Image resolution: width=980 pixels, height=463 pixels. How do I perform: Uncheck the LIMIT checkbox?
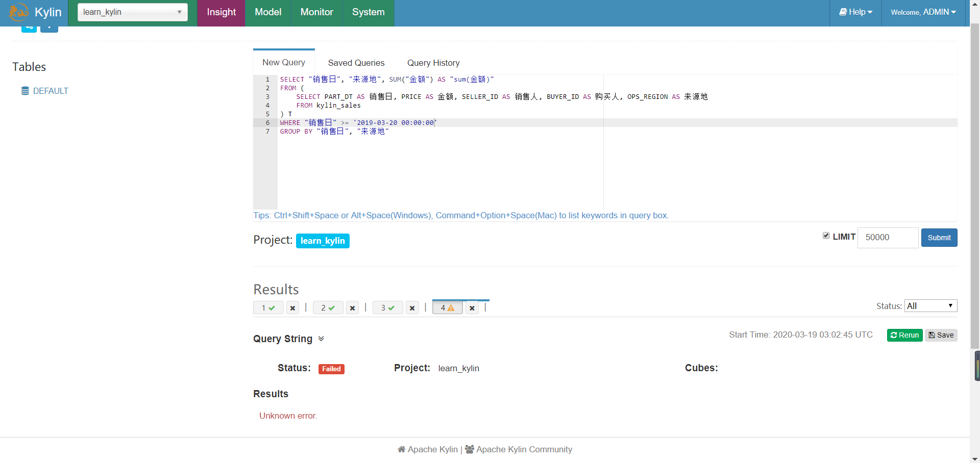point(827,236)
